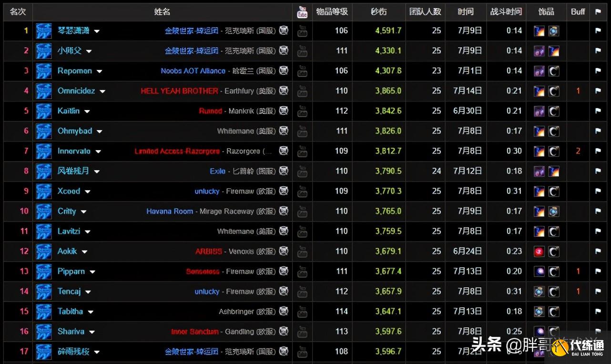Open the Havana Room guild link
The image size is (611, 364).
170,211
